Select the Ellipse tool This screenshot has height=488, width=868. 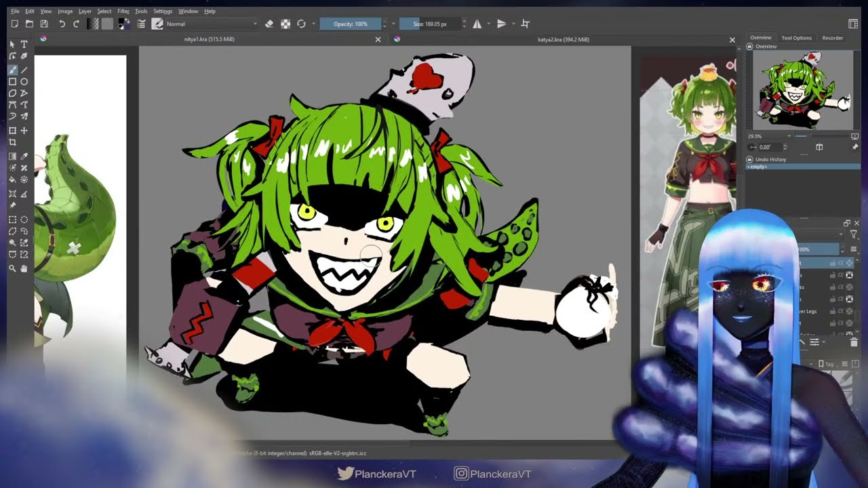(x=24, y=81)
